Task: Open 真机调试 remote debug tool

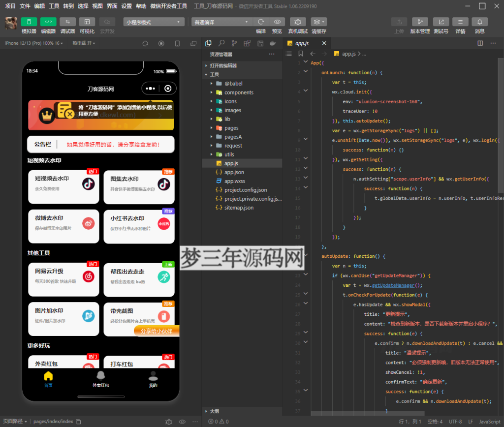Action: (297, 22)
